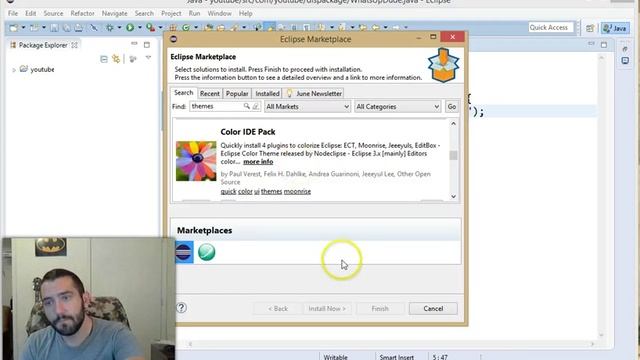640x360 pixels.
Task: Click the New Java Class icon
Action: click(x=186, y=27)
